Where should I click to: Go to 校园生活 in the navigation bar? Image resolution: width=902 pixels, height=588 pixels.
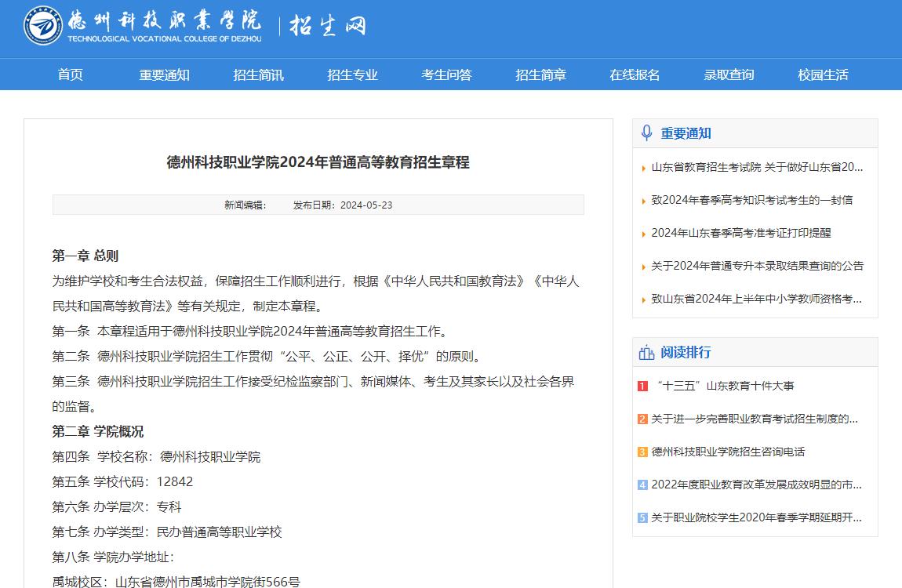click(x=824, y=74)
